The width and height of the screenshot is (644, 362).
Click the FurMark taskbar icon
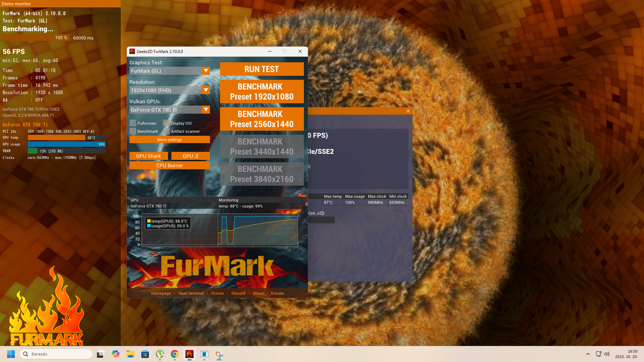pyautogui.click(x=189, y=354)
